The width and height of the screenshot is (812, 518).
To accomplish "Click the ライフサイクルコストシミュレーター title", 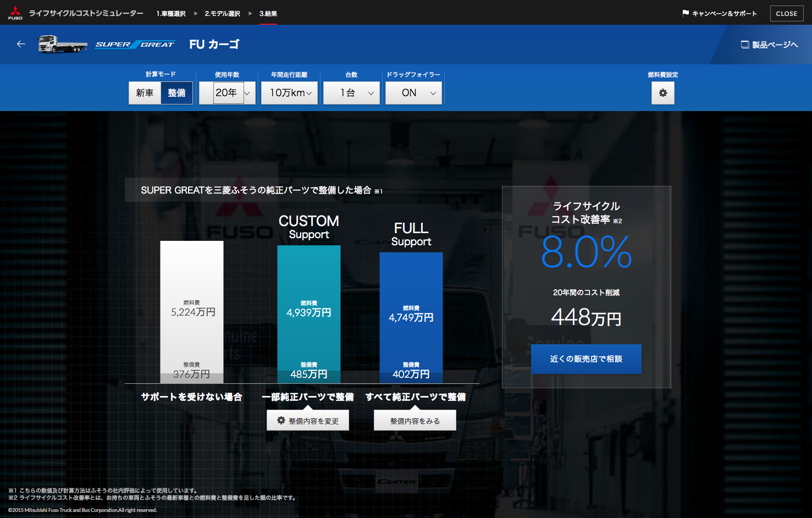I will point(86,13).
